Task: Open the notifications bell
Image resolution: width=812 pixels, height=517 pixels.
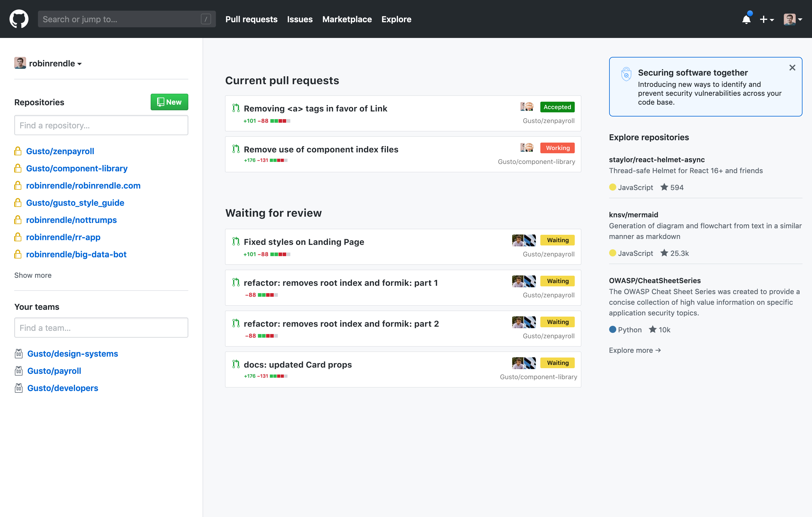Action: point(746,20)
